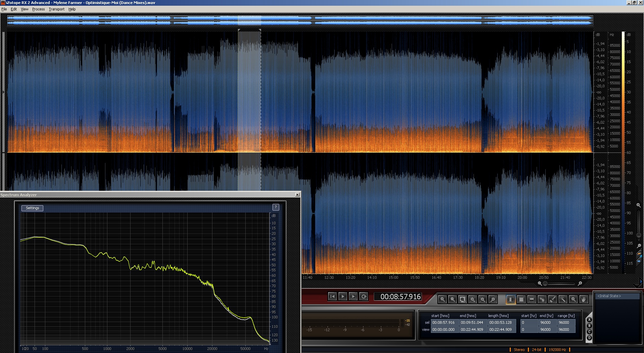644x353 pixels.
Task: Rewind transport to the start
Action: (332, 296)
